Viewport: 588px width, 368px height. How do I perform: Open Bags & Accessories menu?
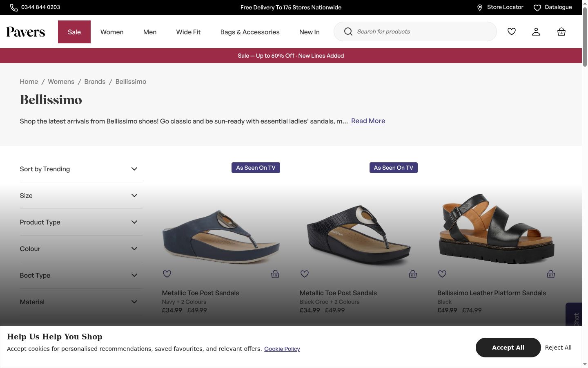(x=250, y=32)
